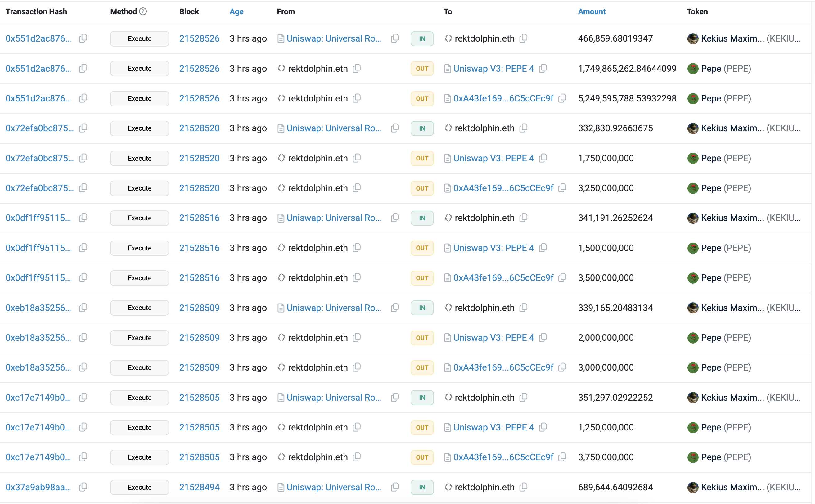Copy rektdolphin.eth recipient address in 341,191.26252624 row
This screenshot has width=815, height=504.
click(524, 218)
